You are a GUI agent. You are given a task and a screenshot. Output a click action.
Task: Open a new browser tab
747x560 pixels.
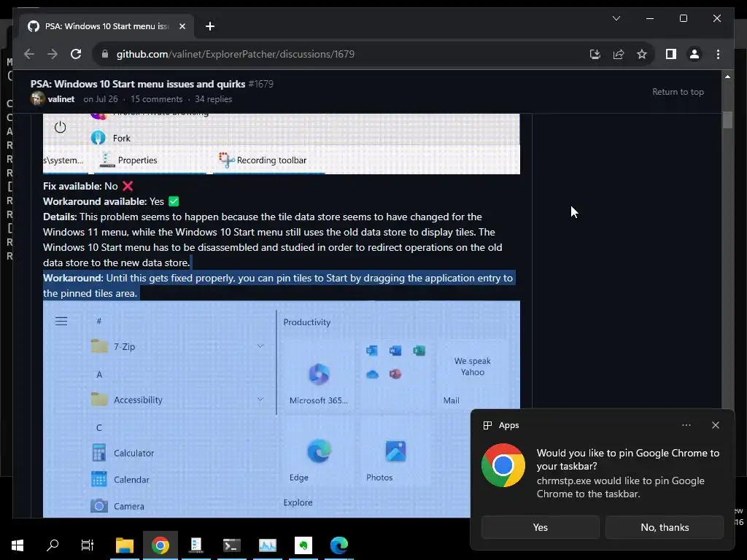(x=209, y=26)
